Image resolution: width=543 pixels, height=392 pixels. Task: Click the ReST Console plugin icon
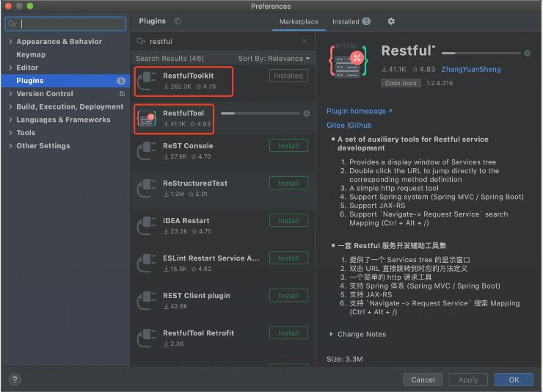(x=147, y=151)
